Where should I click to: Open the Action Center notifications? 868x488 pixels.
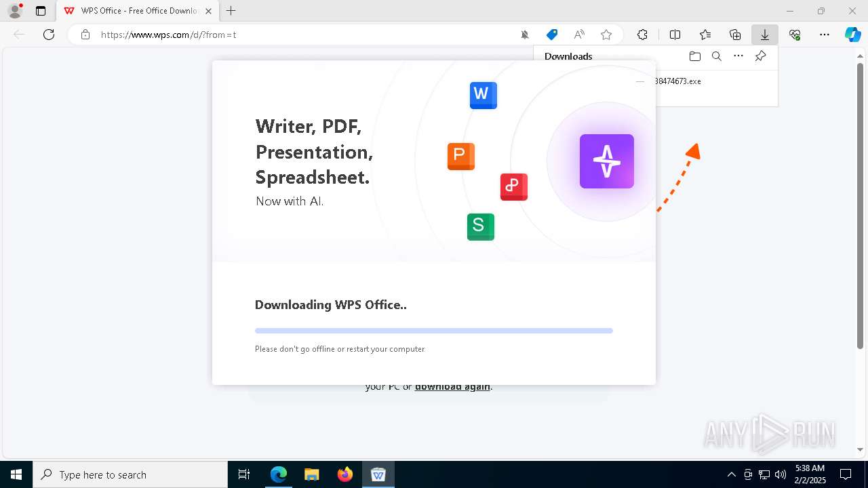click(x=846, y=474)
